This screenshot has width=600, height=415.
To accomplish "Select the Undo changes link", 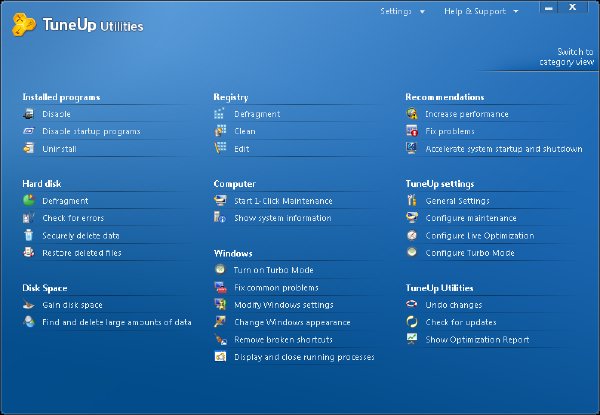I will tap(454, 305).
